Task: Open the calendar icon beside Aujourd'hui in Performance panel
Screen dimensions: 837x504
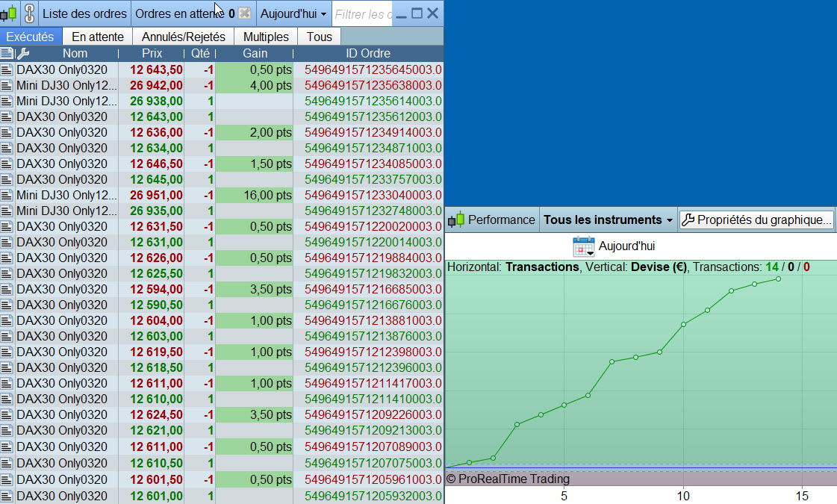Action: [583, 246]
